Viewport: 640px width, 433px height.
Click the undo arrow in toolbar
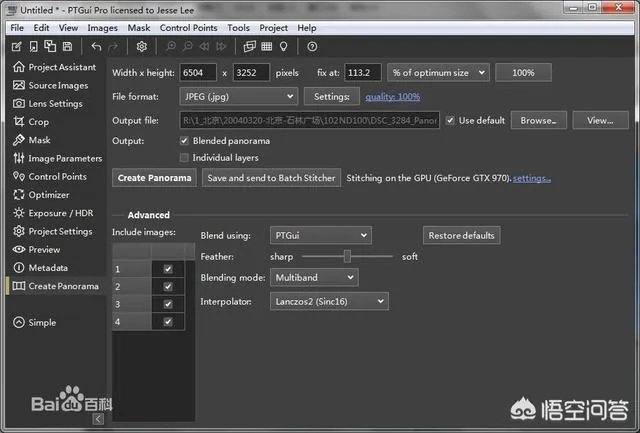(96, 46)
